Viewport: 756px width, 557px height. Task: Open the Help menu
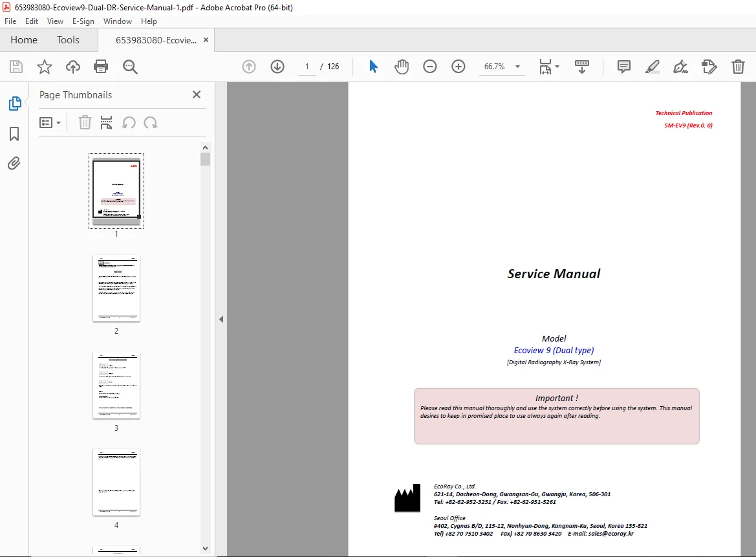[149, 21]
